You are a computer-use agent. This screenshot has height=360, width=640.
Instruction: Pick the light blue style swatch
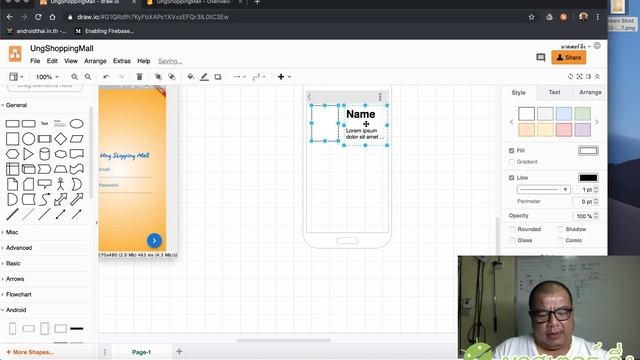point(564,114)
